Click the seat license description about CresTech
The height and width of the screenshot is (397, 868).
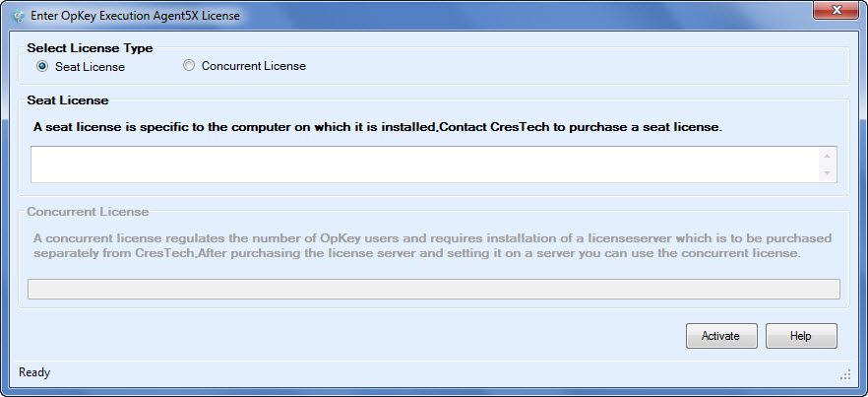point(378,127)
